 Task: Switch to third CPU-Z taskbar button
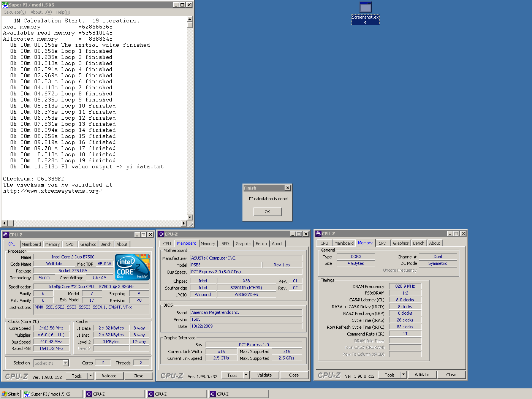coord(239,394)
